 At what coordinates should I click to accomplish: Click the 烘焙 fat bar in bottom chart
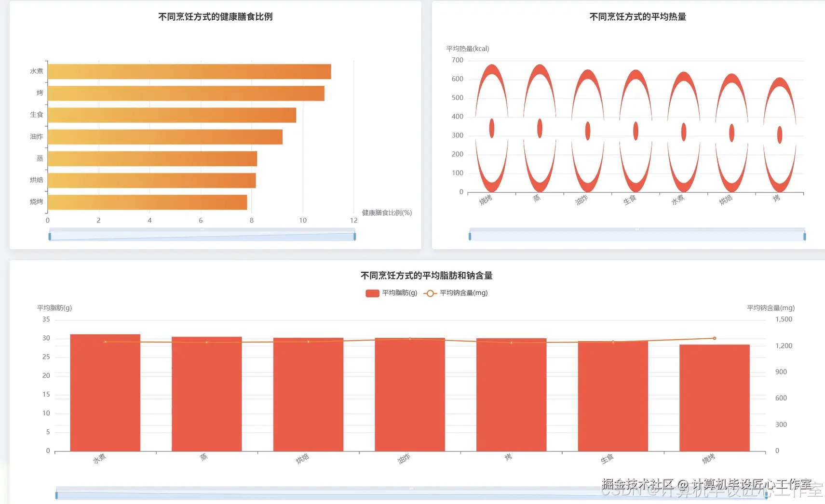coord(309,395)
